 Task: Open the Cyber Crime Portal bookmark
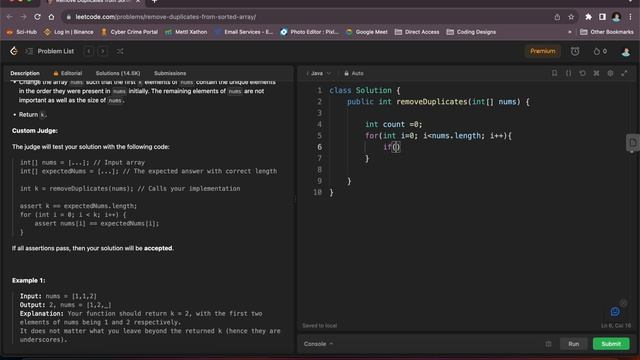tap(129, 32)
